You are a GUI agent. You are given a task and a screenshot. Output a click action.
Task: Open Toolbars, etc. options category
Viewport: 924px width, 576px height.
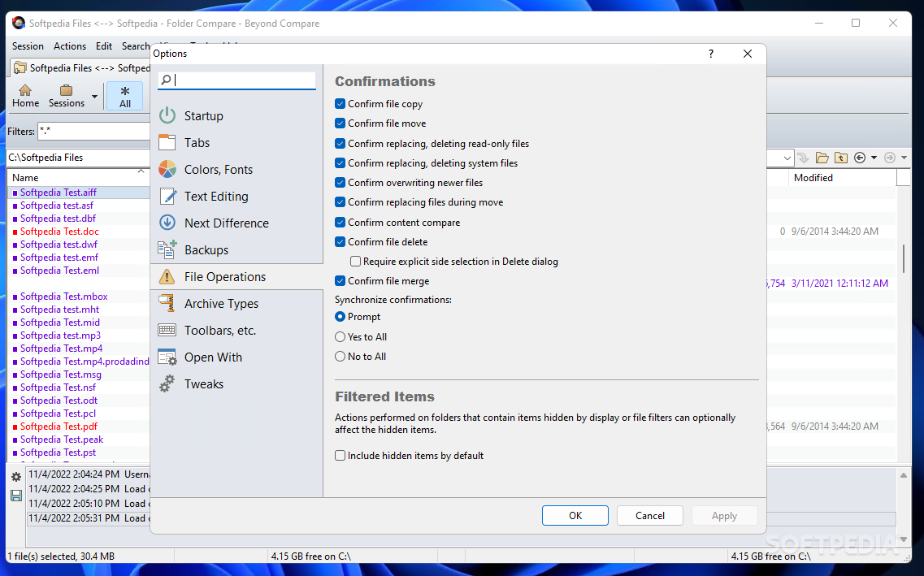pyautogui.click(x=237, y=331)
